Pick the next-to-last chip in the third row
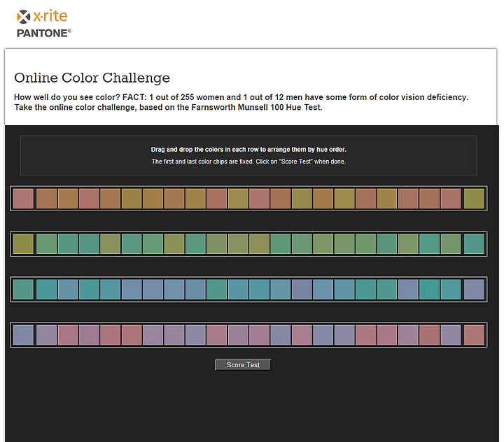This screenshot has width=504, height=442. (451, 290)
